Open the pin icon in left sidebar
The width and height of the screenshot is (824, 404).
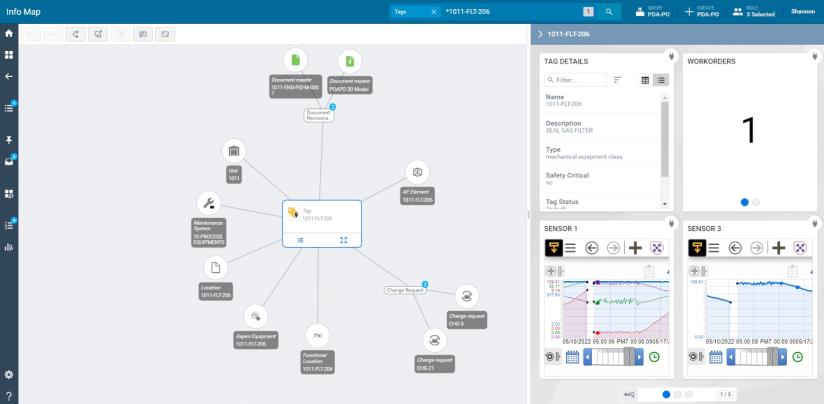(x=9, y=140)
